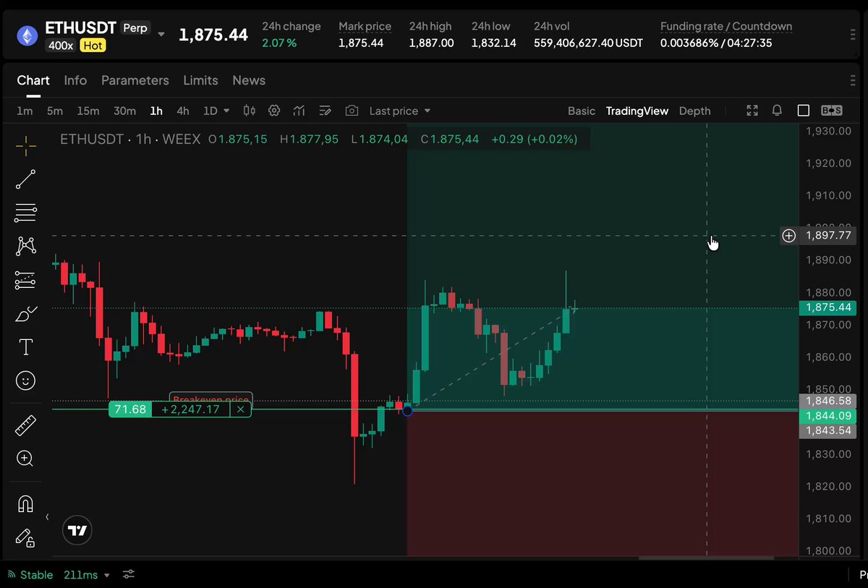Open the News tab
The image size is (868, 588).
point(249,80)
